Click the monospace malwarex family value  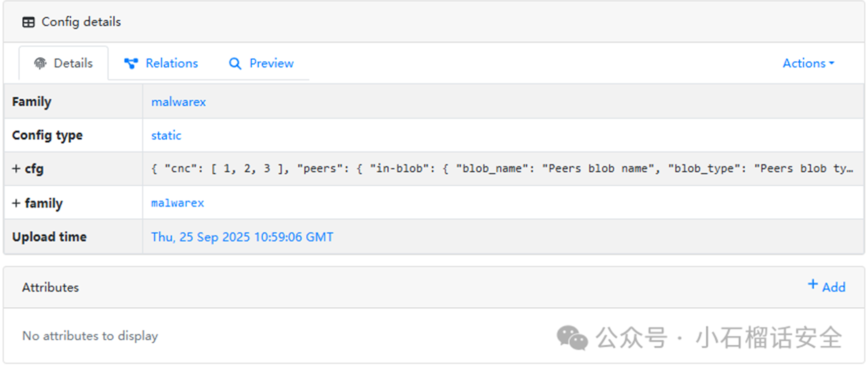178,203
